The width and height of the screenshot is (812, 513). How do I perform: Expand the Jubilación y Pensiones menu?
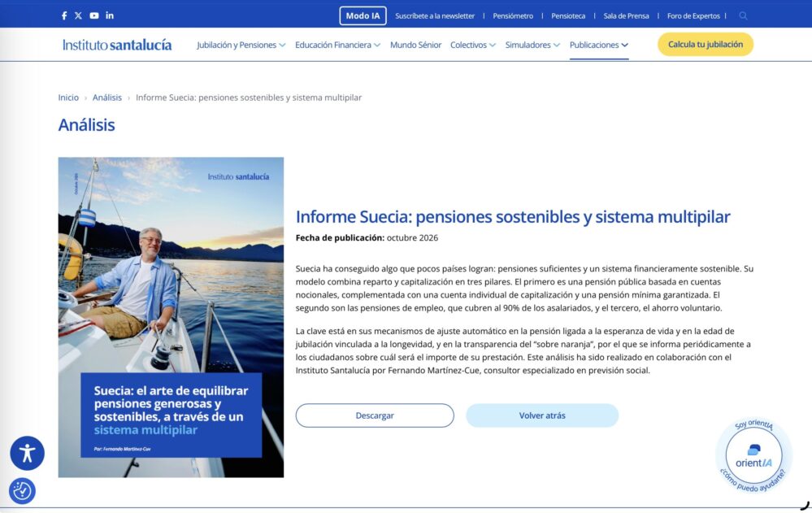[241, 45]
